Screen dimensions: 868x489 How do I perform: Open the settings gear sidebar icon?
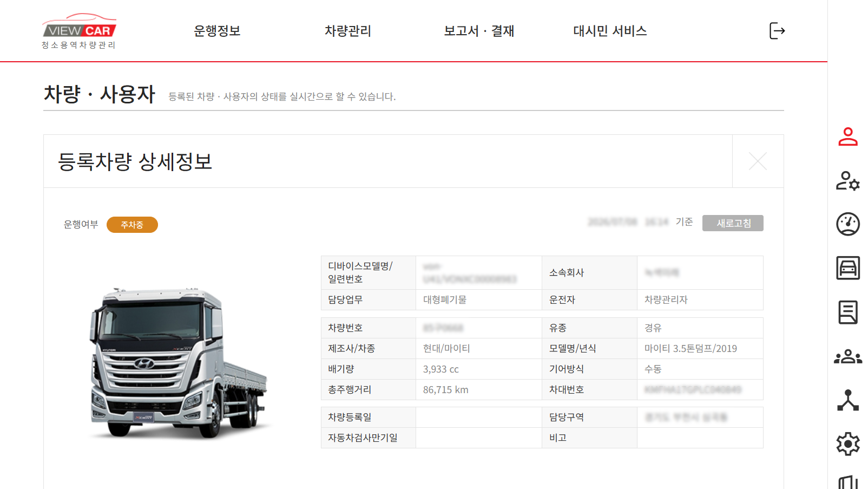click(848, 444)
